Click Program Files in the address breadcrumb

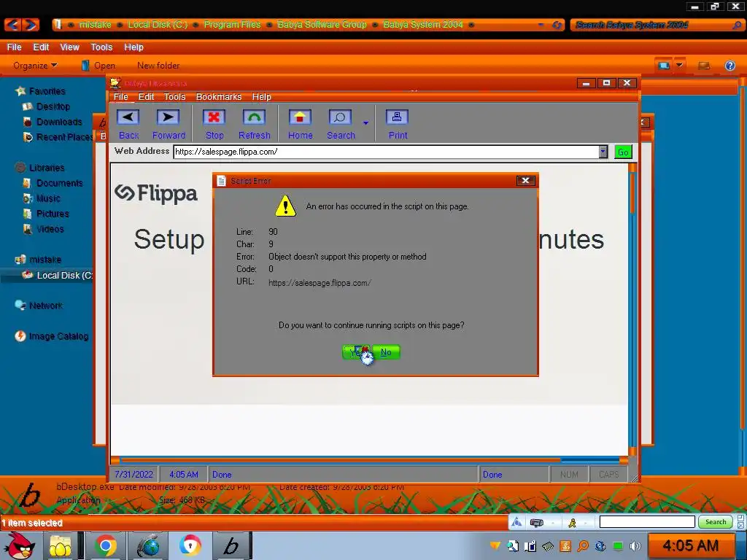click(232, 24)
